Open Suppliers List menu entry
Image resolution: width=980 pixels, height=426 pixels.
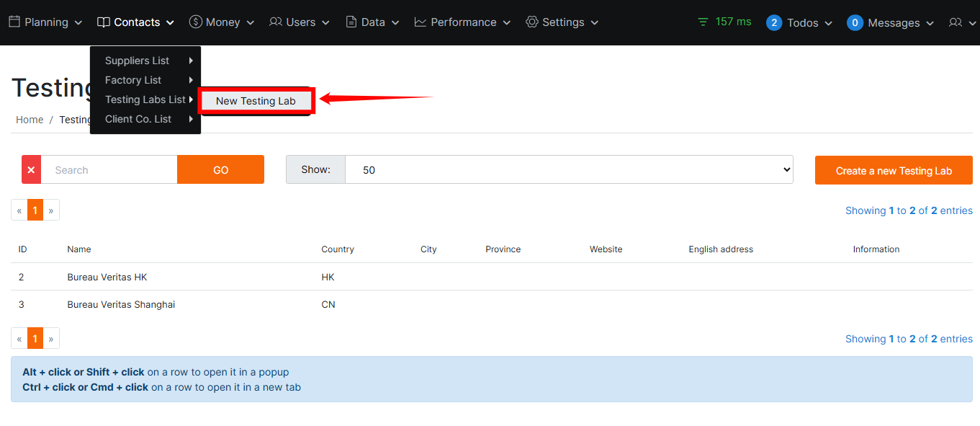[138, 61]
